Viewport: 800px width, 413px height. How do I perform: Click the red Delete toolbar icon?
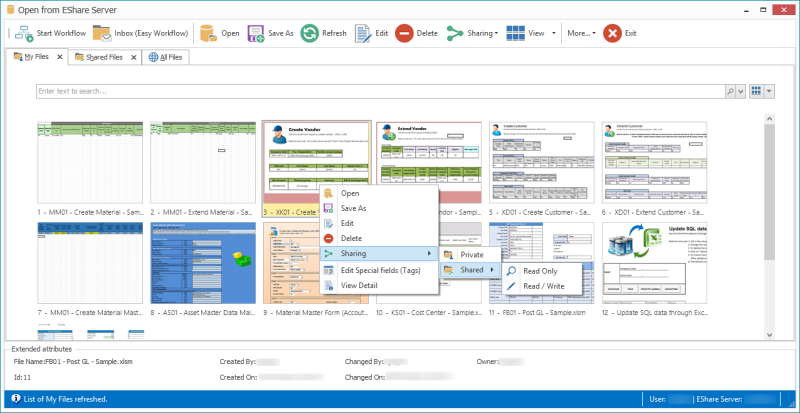[403, 33]
